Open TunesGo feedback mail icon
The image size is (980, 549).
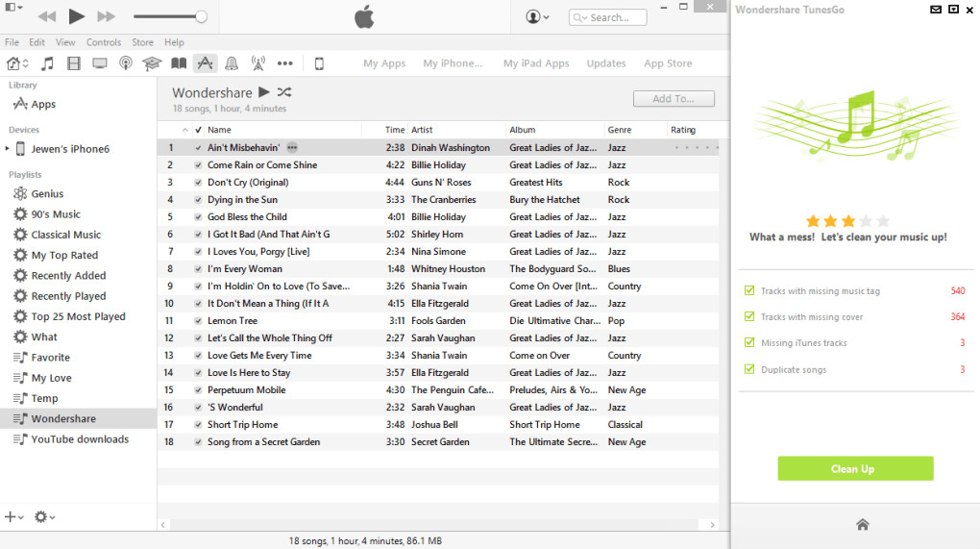[x=936, y=10]
